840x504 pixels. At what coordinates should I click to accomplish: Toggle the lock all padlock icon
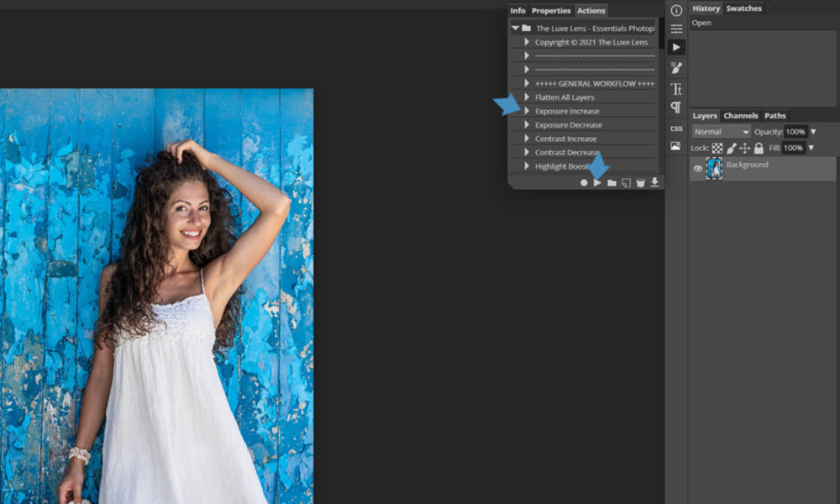pos(759,148)
